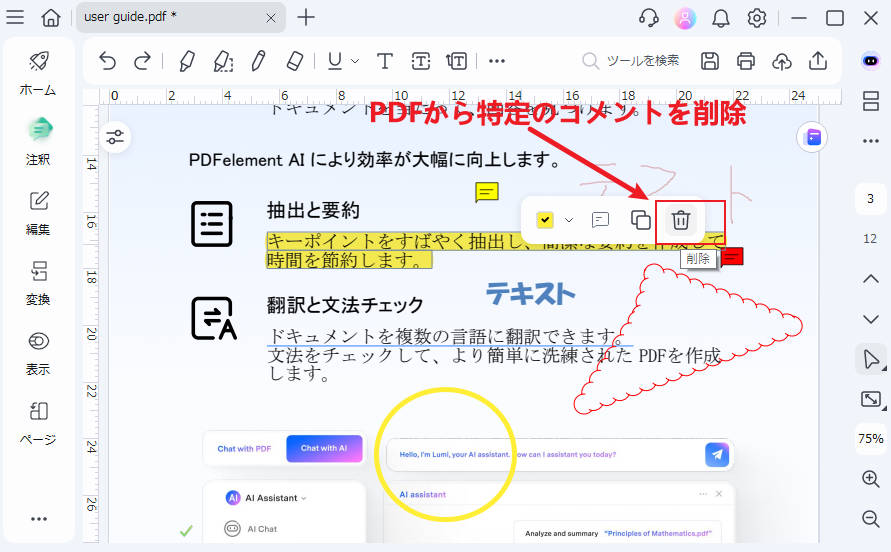Screen dimensions: 891x552
Task: Select the area highlight tool
Action: (x=223, y=61)
